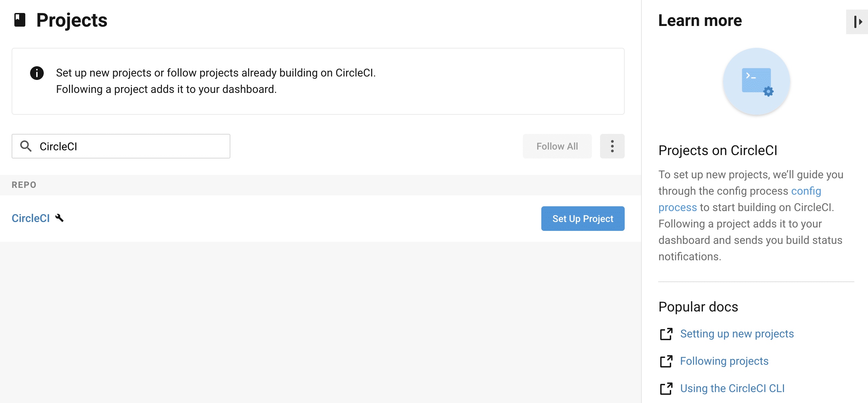Click the info circle icon
The height and width of the screenshot is (403, 868).
pos(37,73)
